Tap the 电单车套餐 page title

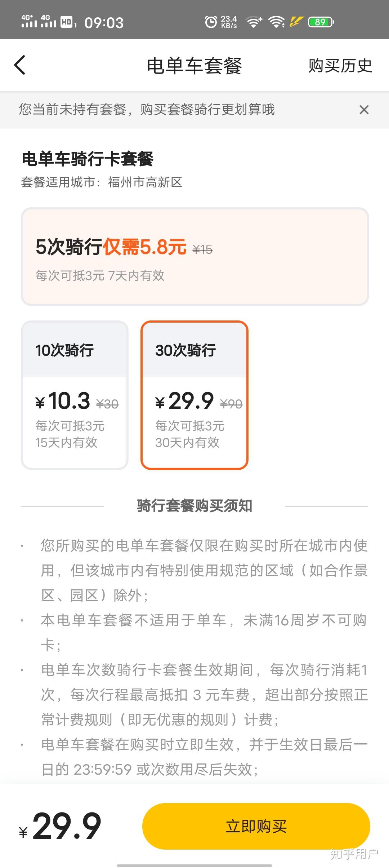(194, 66)
